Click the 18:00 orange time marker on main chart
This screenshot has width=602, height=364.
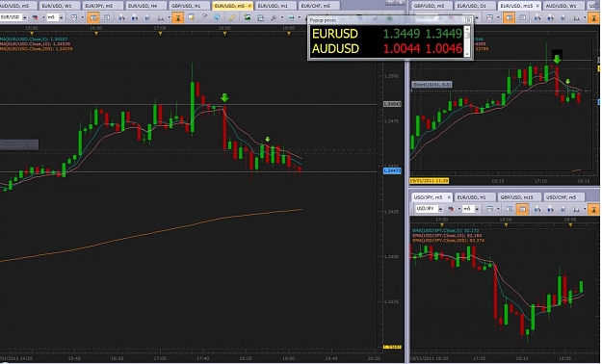tap(224, 34)
